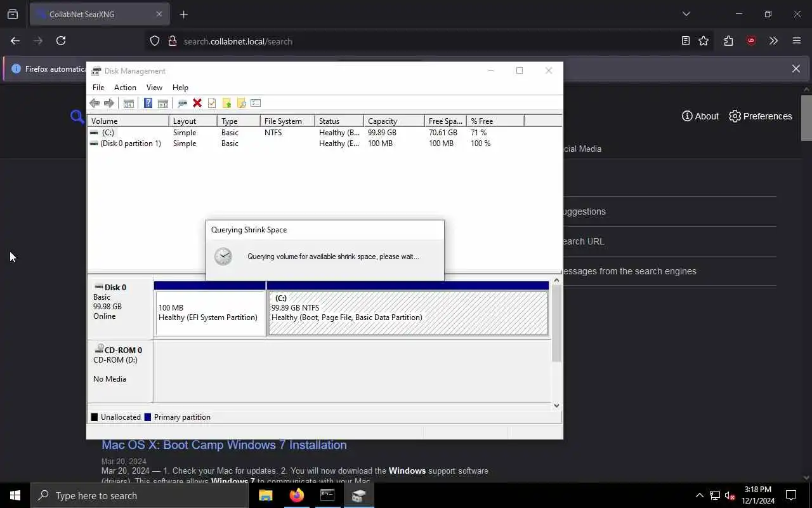Open the terminal taskbar icon
The width and height of the screenshot is (812, 508).
click(327, 495)
